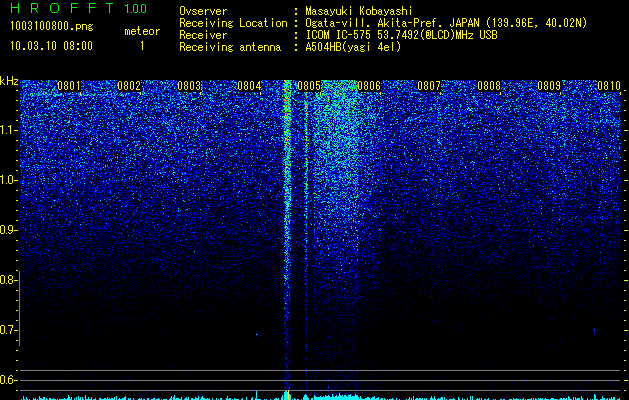
Task: Click the Receiving Location label
Action: (233, 23)
